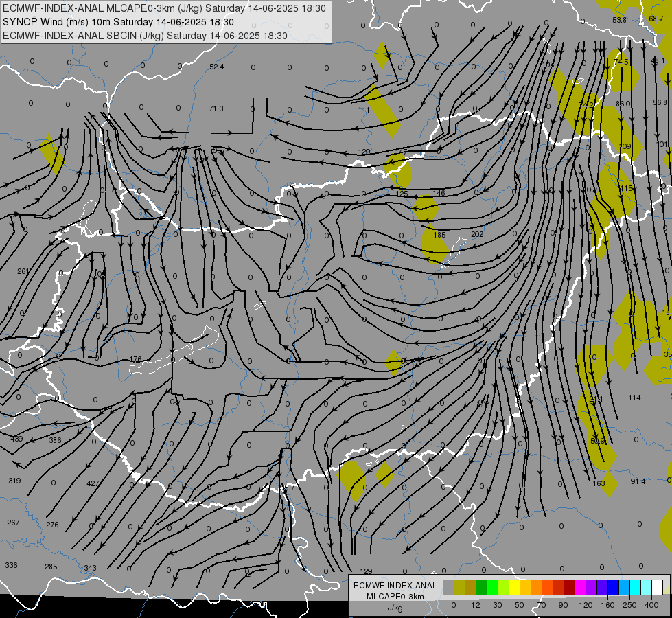Select the bright green legend swatch left of 30

point(492,588)
